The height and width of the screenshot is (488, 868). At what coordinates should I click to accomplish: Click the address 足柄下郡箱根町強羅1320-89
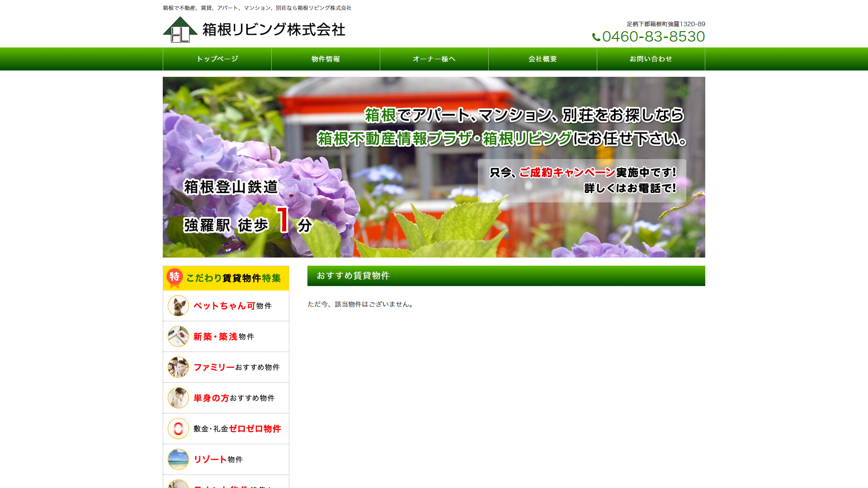click(666, 24)
